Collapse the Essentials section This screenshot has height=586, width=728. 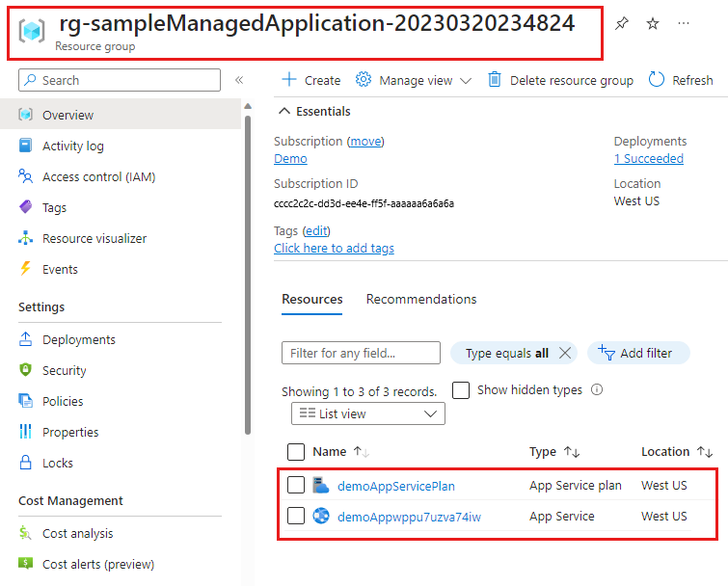284,112
